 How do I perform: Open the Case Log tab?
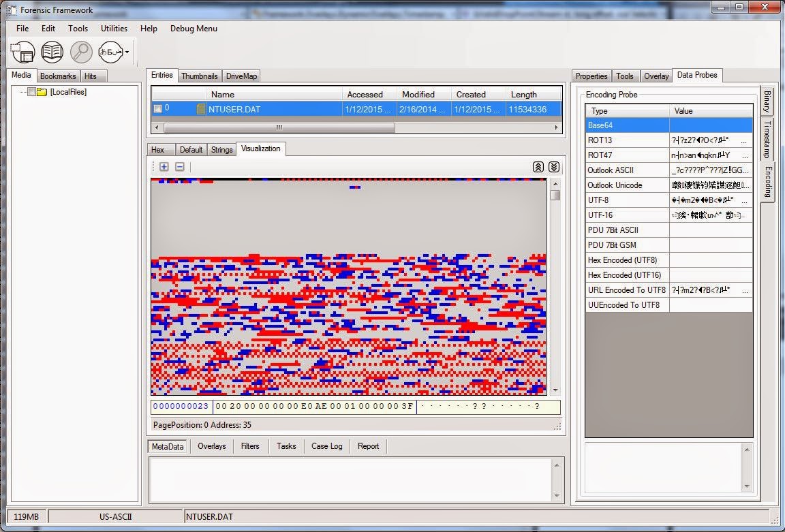click(327, 446)
